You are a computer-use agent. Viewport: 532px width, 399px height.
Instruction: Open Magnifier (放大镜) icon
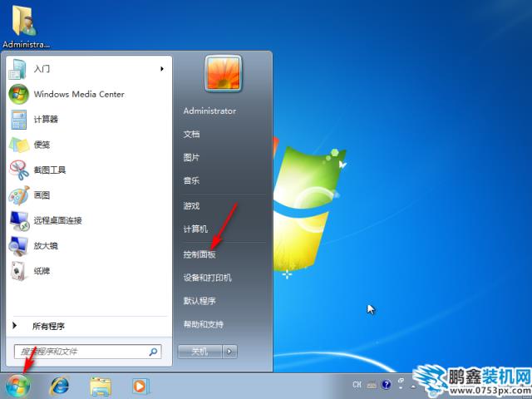tap(18, 246)
